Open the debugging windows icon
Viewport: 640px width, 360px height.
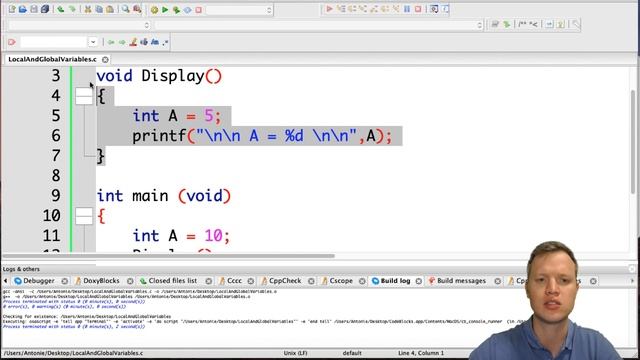pos(434,9)
